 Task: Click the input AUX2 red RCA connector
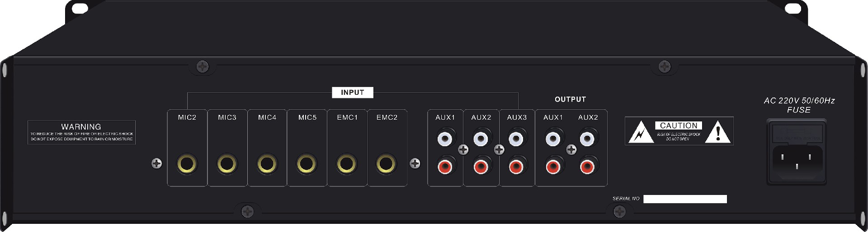click(481, 167)
